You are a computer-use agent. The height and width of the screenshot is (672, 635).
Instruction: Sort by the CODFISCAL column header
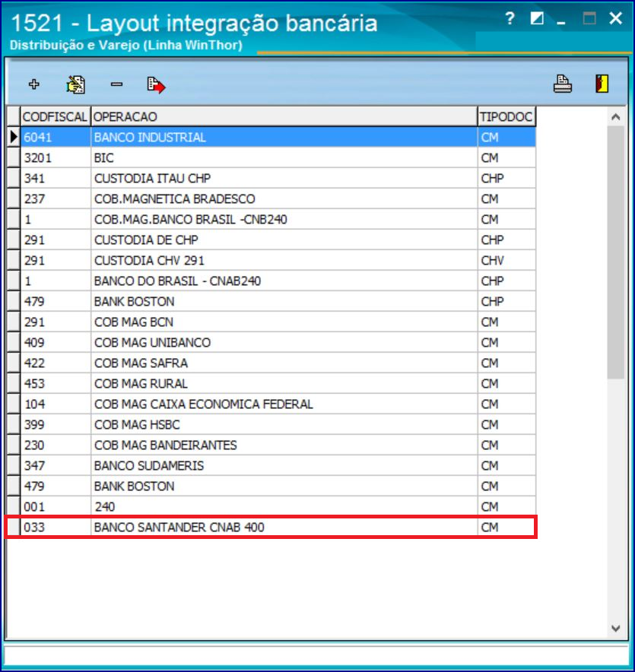click(56, 116)
